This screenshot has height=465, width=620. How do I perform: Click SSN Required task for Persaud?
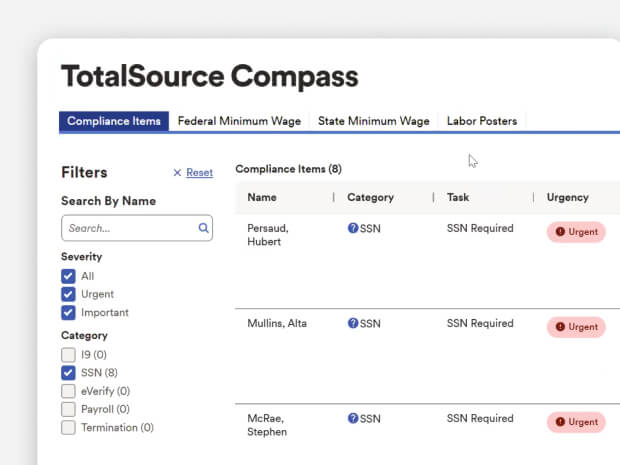coord(480,228)
